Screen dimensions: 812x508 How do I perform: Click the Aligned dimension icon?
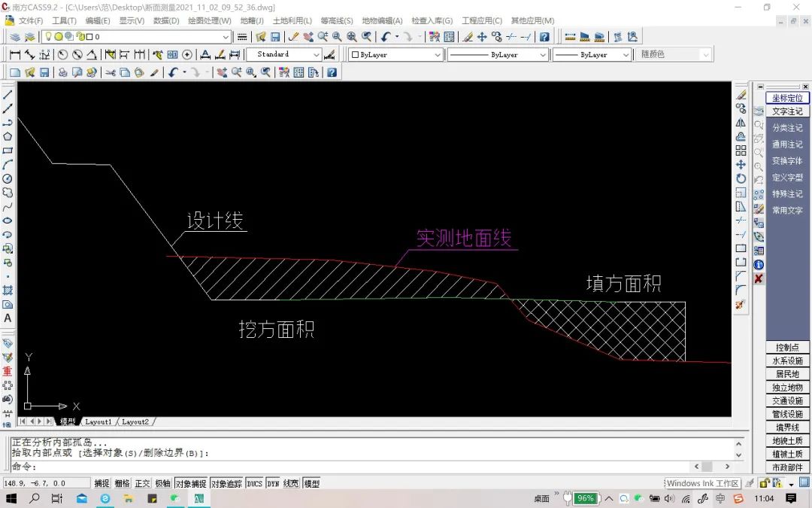[x=29, y=54]
